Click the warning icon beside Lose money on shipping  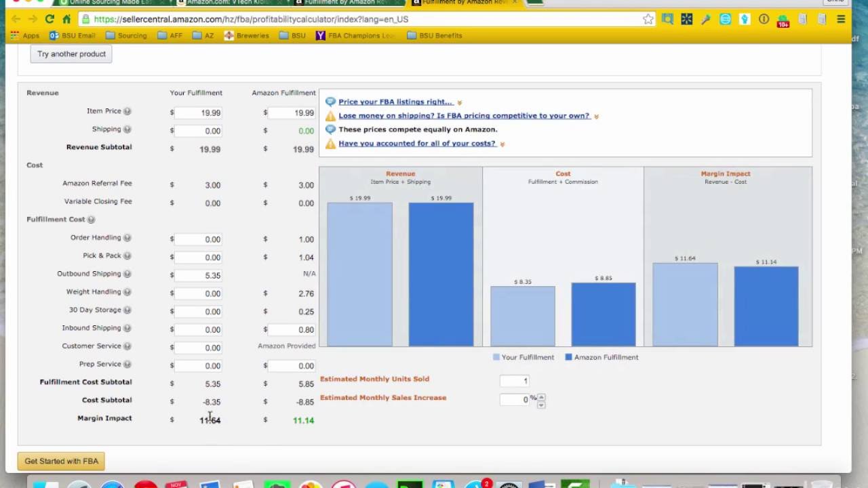pos(330,116)
